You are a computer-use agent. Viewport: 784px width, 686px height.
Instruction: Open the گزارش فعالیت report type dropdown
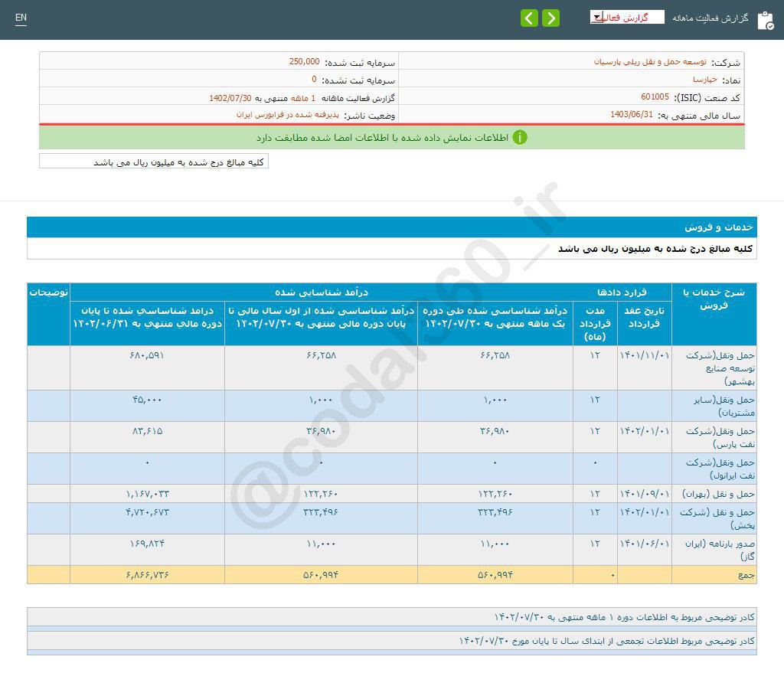click(x=628, y=16)
